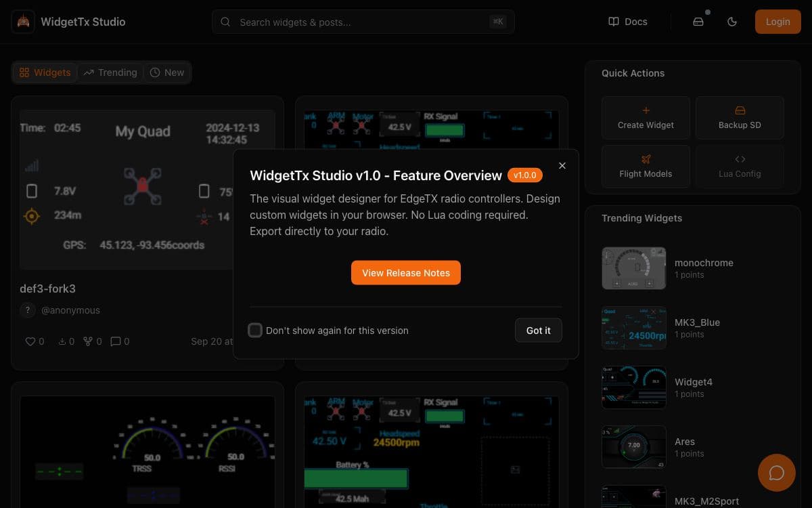This screenshot has height=508, width=812.
Task: Open the def3-fork3 My Quad preview
Action: [148, 190]
